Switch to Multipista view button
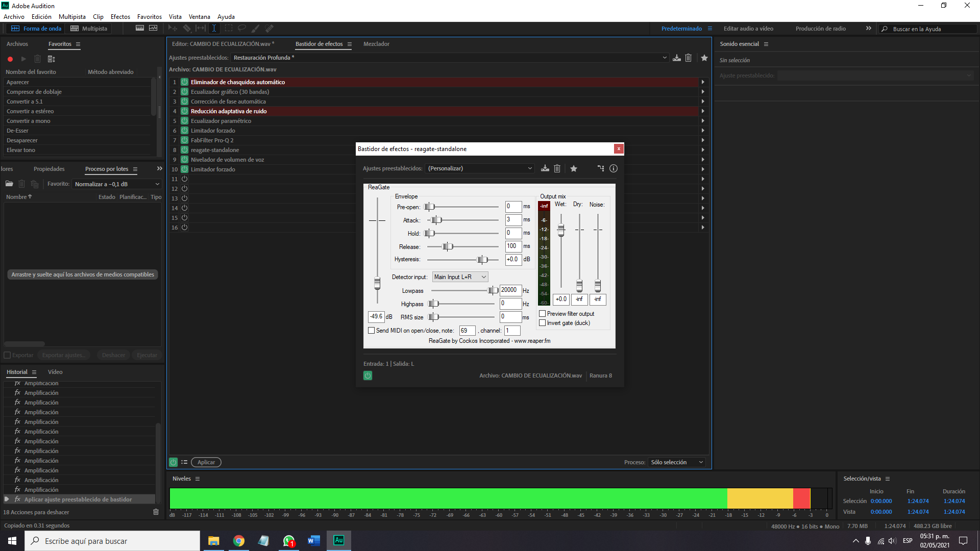 click(x=89, y=29)
